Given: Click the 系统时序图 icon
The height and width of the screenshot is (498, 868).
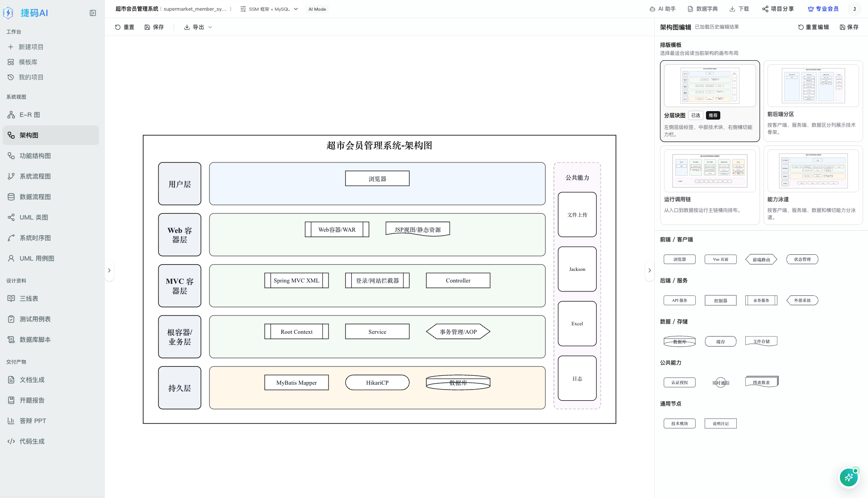Looking at the screenshot, I should point(11,238).
